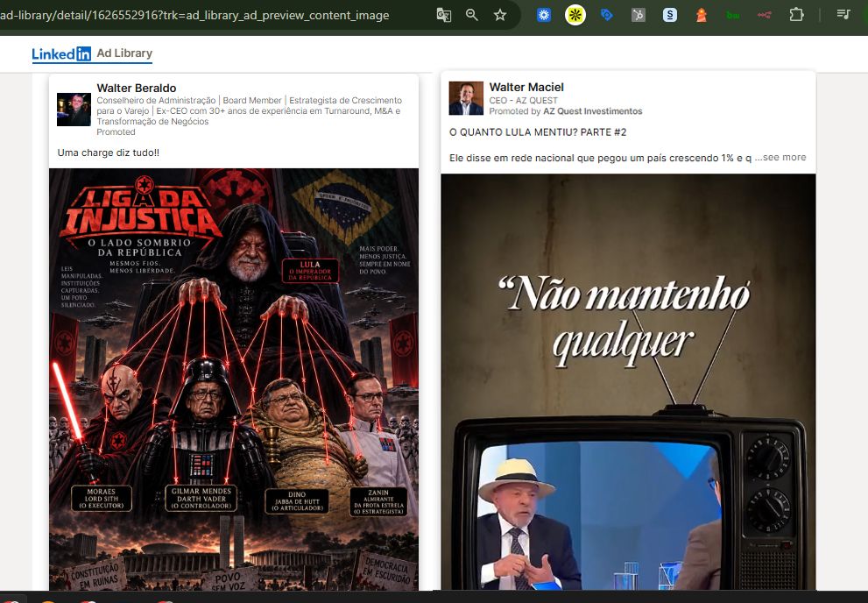
Task: Open the green 'bw' extension
Action: tap(733, 15)
